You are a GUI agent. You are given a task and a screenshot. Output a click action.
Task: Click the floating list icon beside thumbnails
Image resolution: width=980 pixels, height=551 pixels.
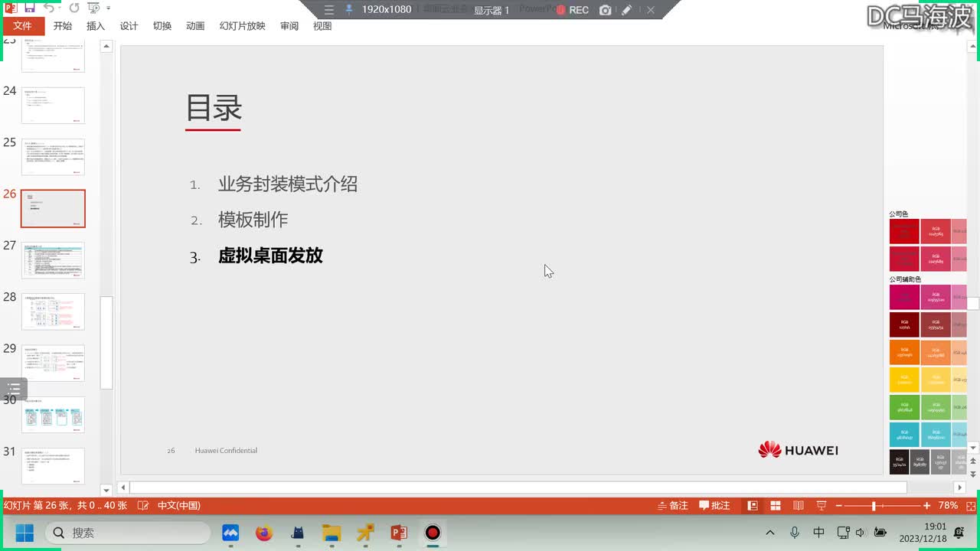14,390
